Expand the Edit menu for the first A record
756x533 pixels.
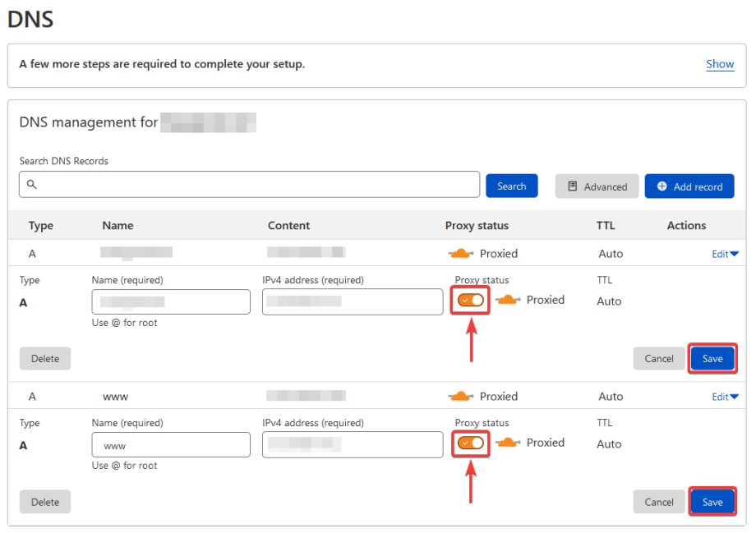coord(725,253)
